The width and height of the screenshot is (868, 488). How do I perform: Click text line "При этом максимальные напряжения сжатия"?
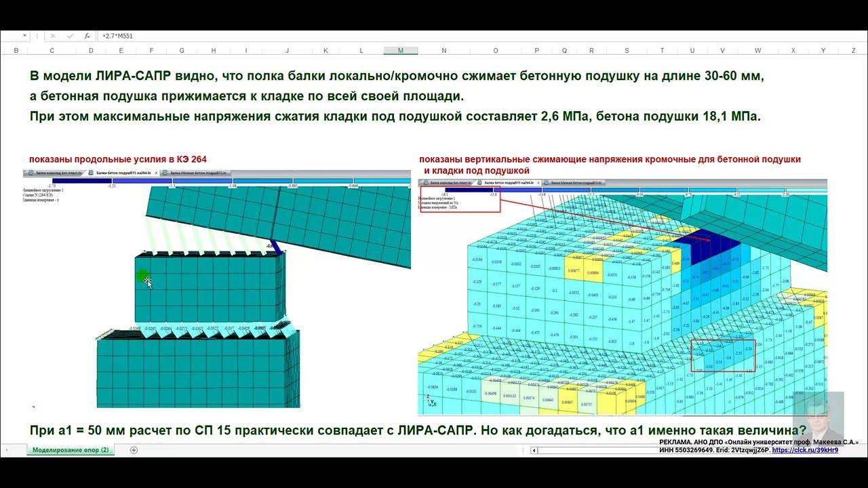[395, 116]
